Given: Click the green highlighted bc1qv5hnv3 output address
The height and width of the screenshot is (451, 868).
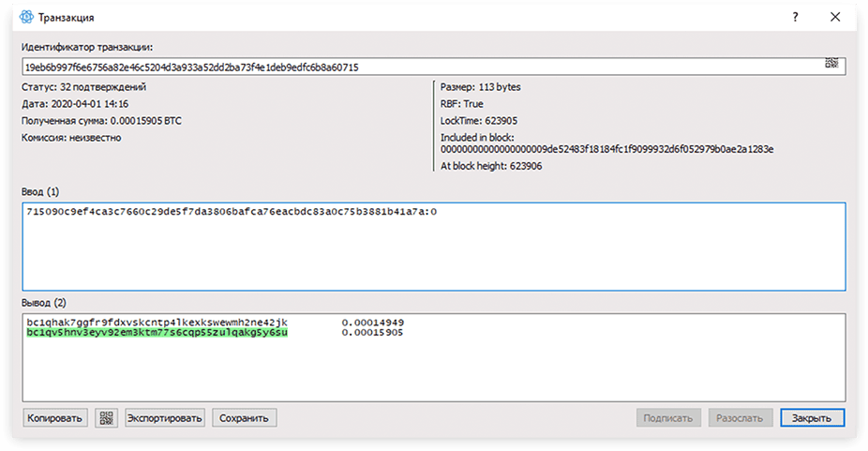Looking at the screenshot, I should (x=157, y=333).
